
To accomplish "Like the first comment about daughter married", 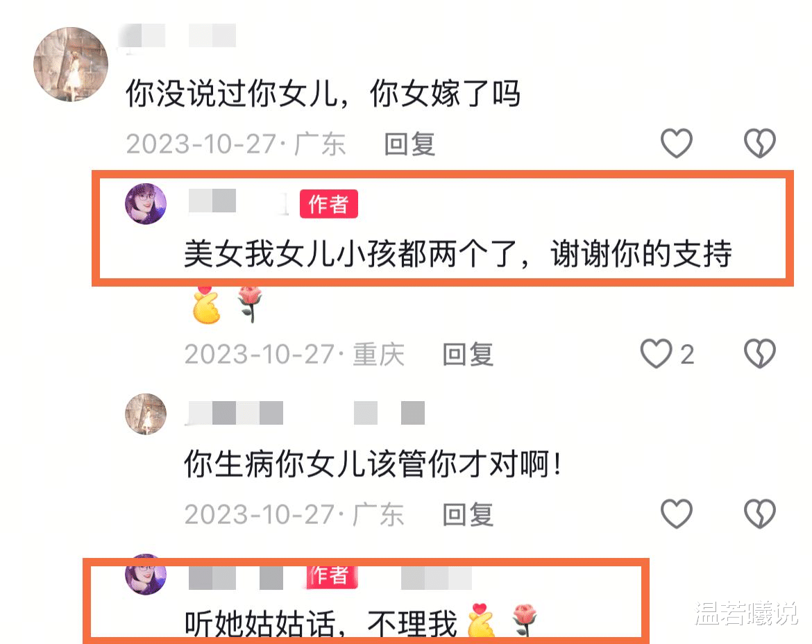I will (x=677, y=143).
